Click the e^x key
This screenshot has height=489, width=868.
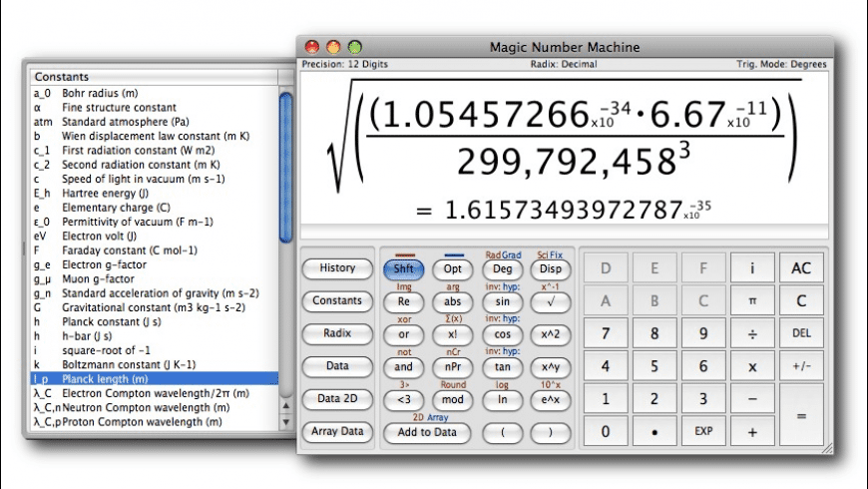tap(551, 400)
